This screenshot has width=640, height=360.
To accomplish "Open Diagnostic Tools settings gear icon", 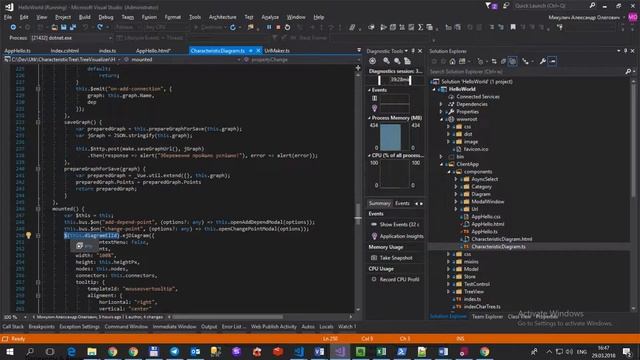I will click(372, 61).
